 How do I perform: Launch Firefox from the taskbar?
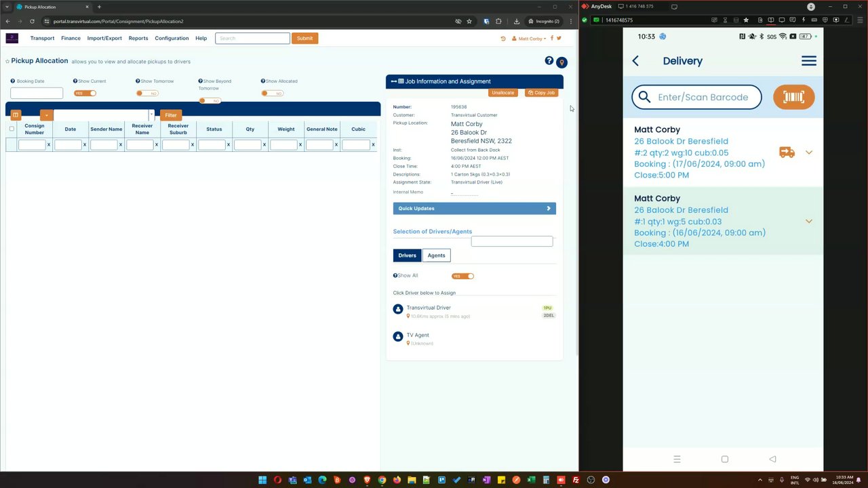[397, 480]
